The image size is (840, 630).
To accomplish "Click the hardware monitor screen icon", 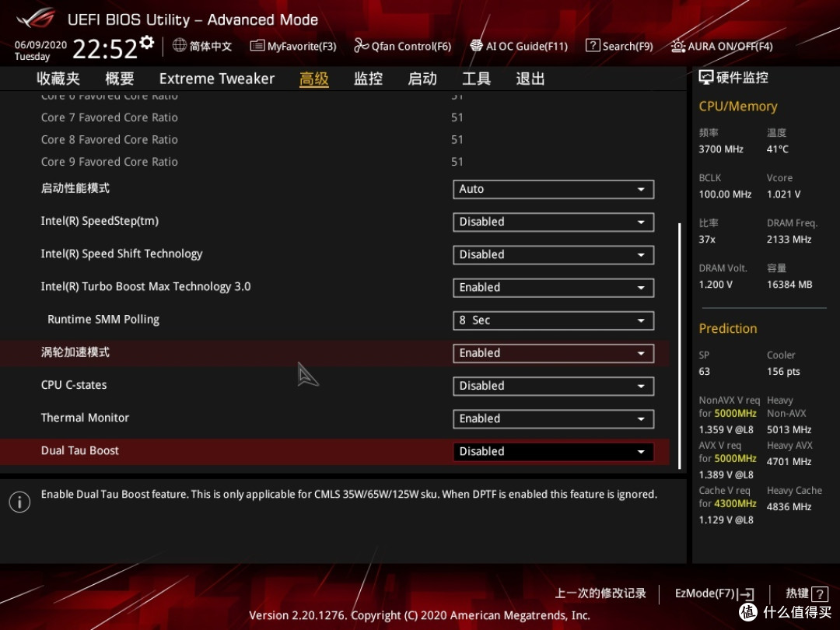I will (706, 78).
